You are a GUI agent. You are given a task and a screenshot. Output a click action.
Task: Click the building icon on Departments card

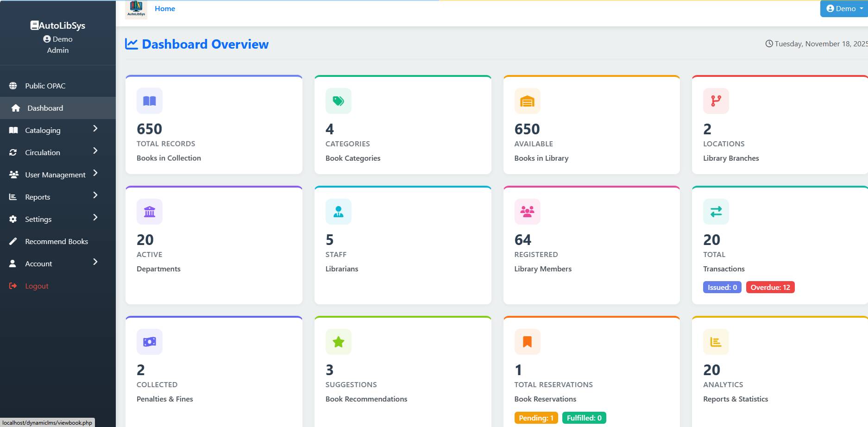pyautogui.click(x=149, y=212)
